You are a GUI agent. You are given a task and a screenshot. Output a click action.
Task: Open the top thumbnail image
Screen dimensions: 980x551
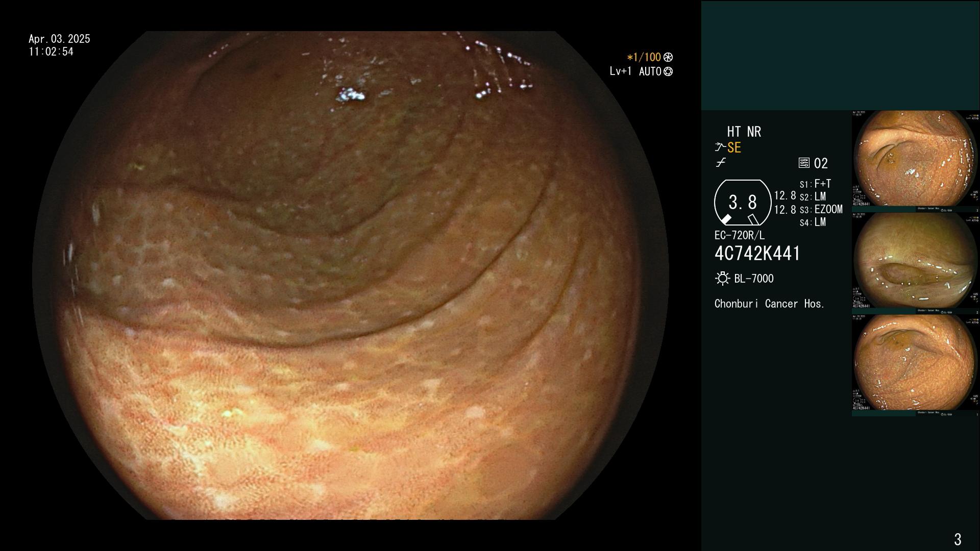(916, 161)
